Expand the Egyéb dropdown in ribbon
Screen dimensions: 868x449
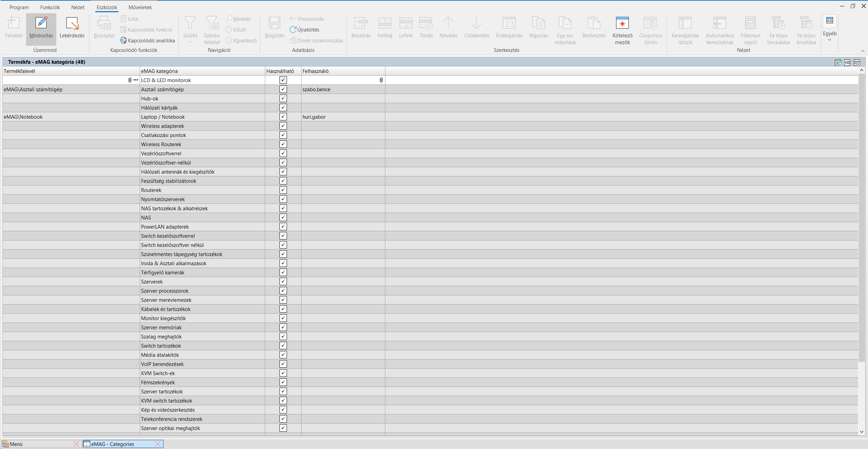point(829,40)
